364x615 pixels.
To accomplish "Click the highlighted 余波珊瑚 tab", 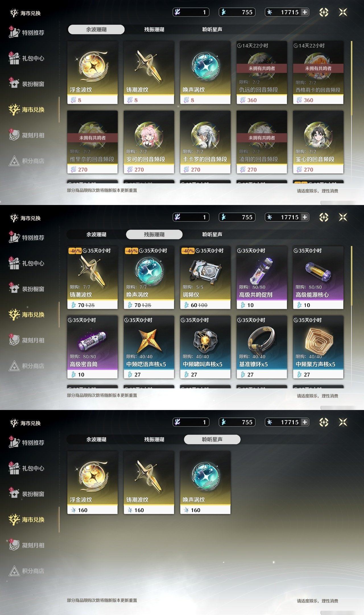I will click(x=96, y=29).
